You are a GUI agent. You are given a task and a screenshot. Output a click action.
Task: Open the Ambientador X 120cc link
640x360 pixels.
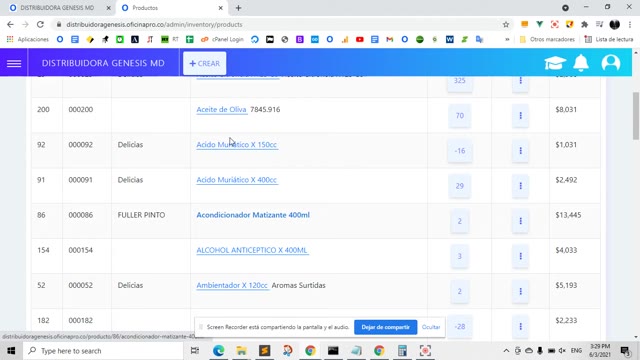click(x=232, y=285)
